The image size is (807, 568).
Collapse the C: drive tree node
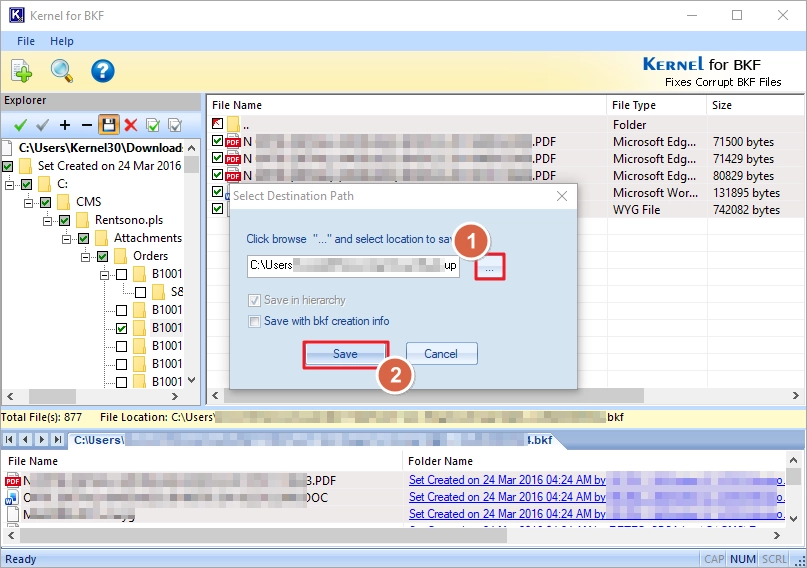coord(9,184)
